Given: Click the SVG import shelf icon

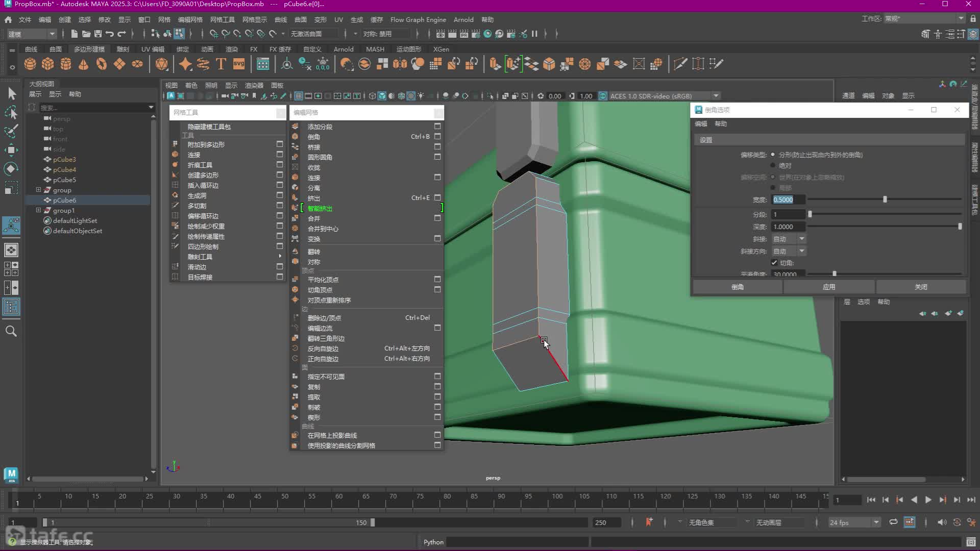Looking at the screenshot, I should tap(239, 64).
